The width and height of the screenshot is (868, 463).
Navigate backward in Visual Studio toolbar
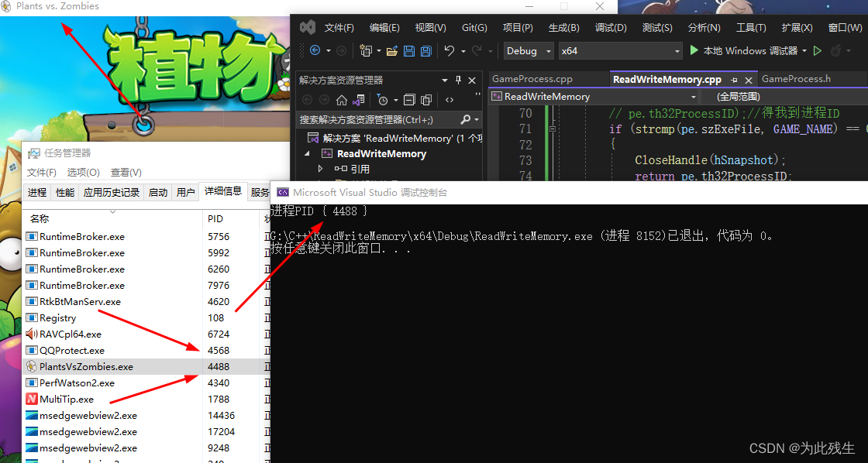coord(315,51)
